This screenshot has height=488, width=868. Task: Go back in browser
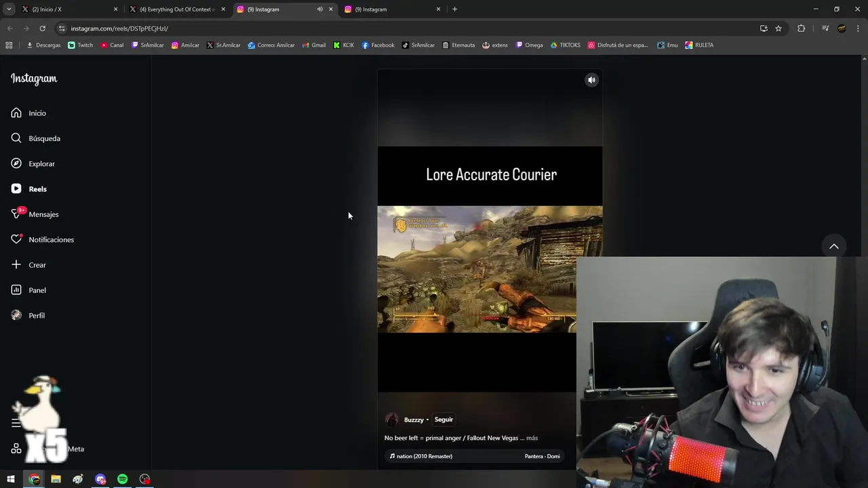9,28
